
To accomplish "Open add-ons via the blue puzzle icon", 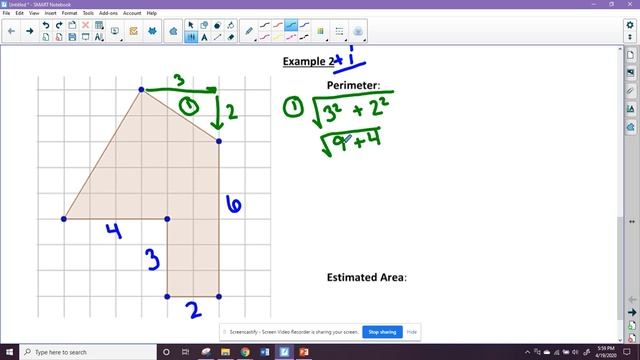I will pyautogui.click(x=152, y=31).
